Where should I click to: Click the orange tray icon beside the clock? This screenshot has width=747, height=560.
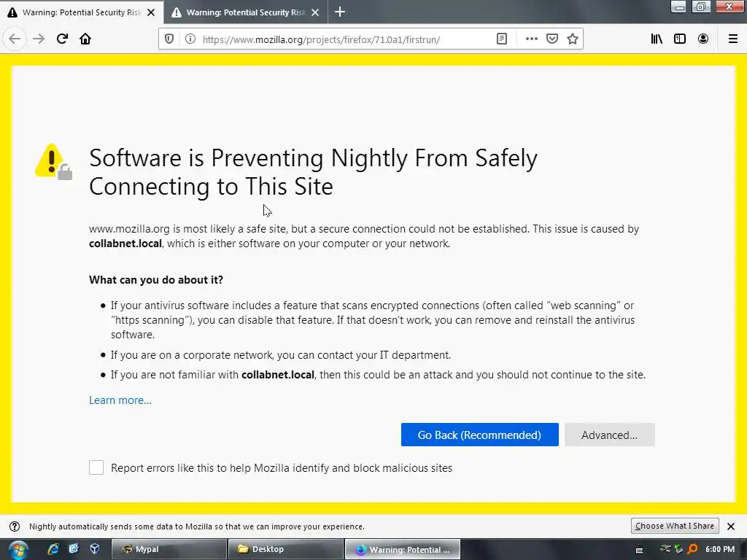(692, 549)
